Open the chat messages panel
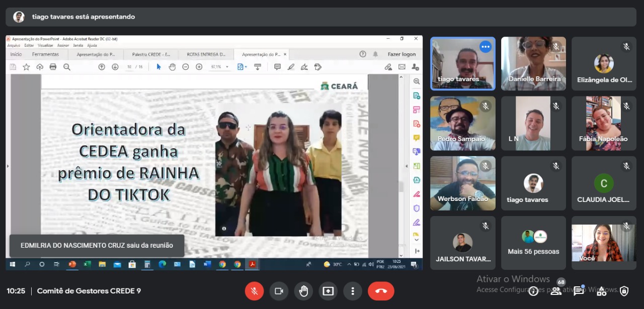Image resolution: width=644 pixels, height=309 pixels. click(x=579, y=291)
